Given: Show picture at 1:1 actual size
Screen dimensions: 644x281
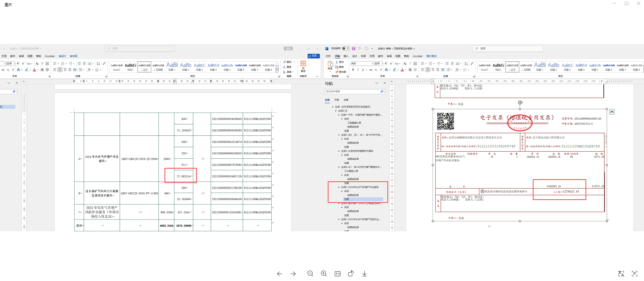Looking at the screenshot, I should coord(337,274).
